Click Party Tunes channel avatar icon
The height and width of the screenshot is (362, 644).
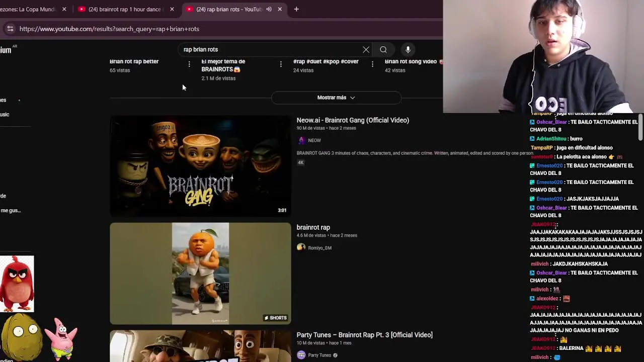[x=301, y=355]
